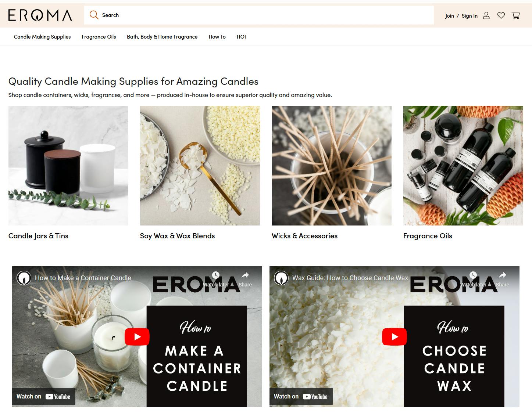The width and height of the screenshot is (532, 415).
Task: Open the shopping cart icon
Action: (515, 15)
